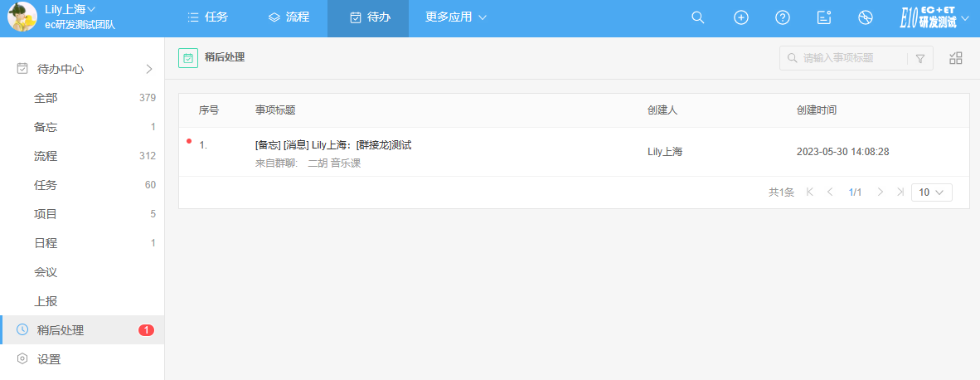Switch to the 流程 tab

coord(289,17)
